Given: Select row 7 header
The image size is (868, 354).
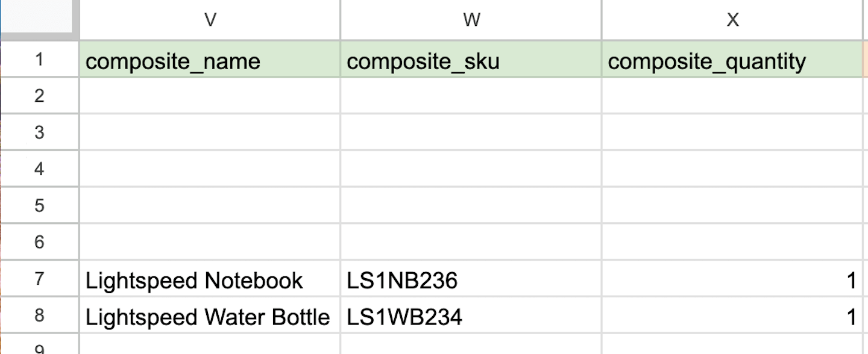Looking at the screenshot, I should [39, 279].
